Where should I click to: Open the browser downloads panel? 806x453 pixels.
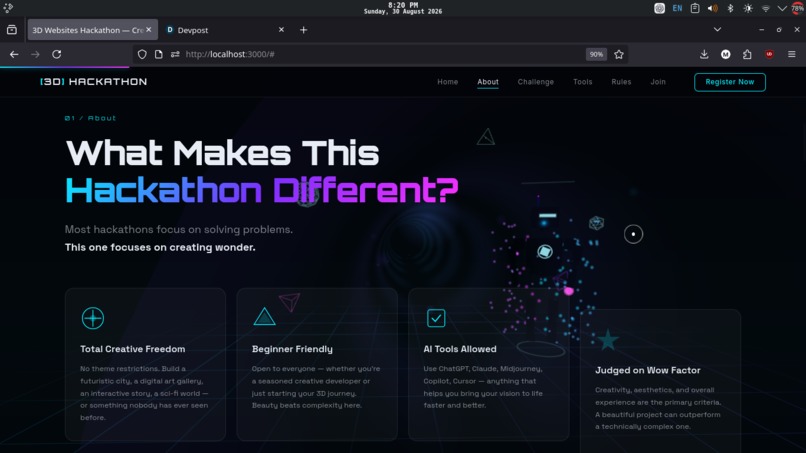pos(704,54)
